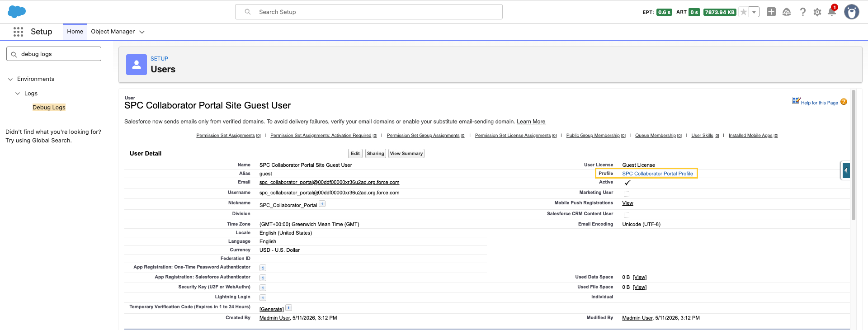Click the Security Key info icon
This screenshot has height=330, width=868.
coord(263,288)
